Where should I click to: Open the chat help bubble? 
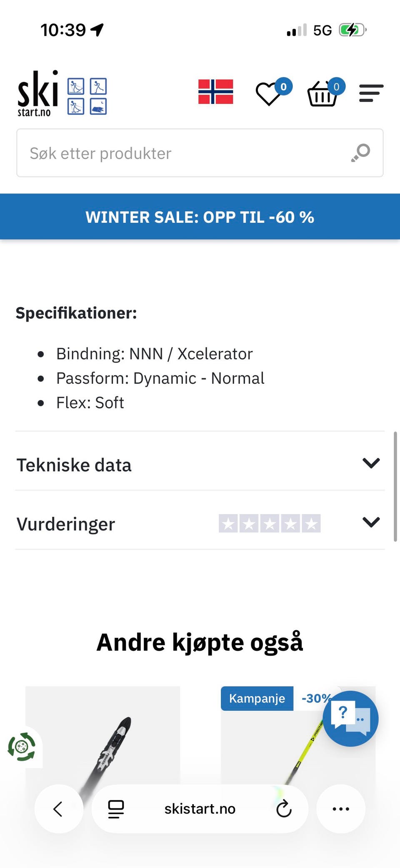click(x=350, y=718)
